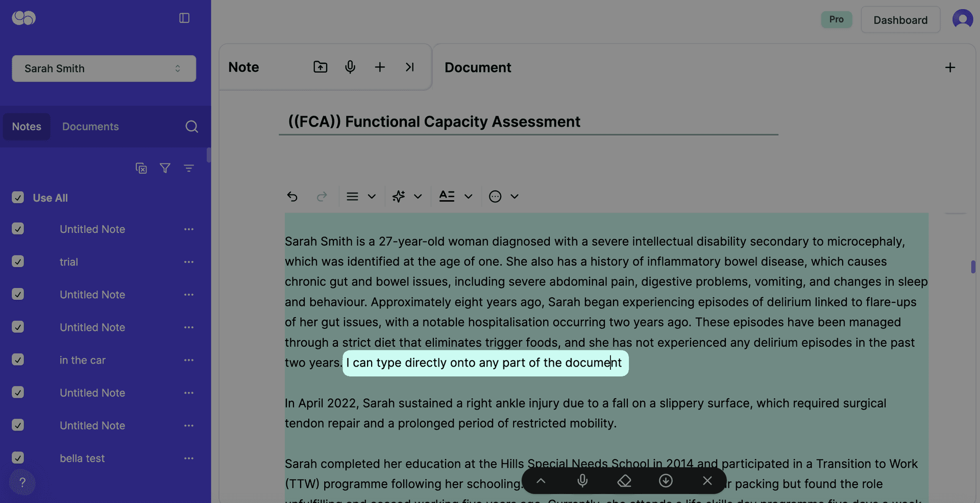Open the Sarah Smith client dropdown
The width and height of the screenshot is (980, 503).
[104, 68]
